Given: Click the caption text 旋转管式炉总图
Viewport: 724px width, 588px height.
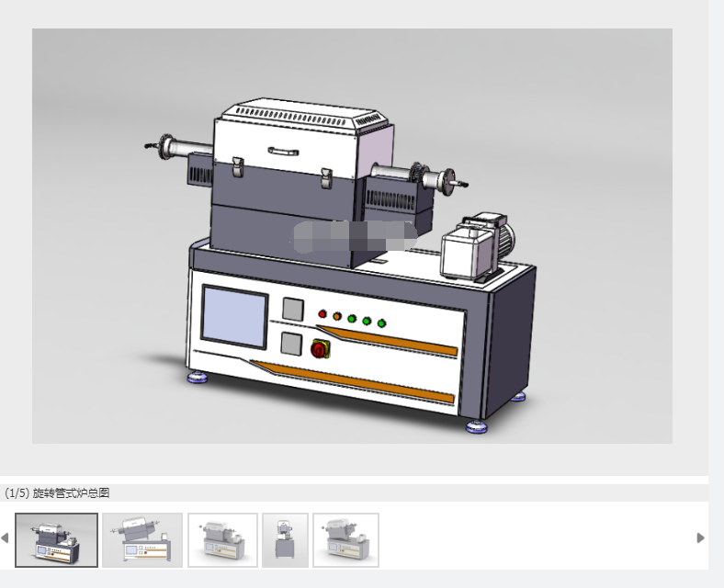Looking at the screenshot, I should click(x=71, y=493).
